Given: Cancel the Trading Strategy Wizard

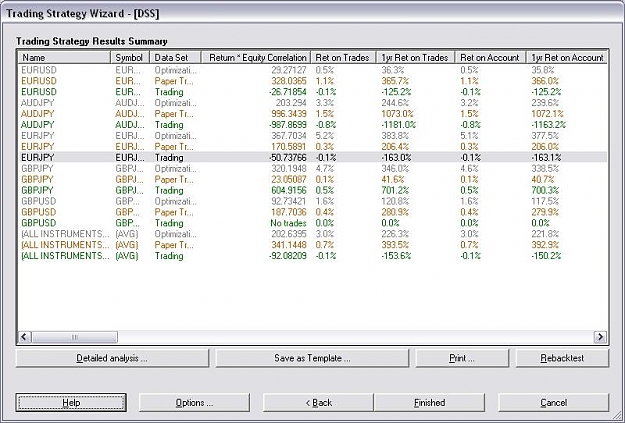Looking at the screenshot, I should pos(553,402).
